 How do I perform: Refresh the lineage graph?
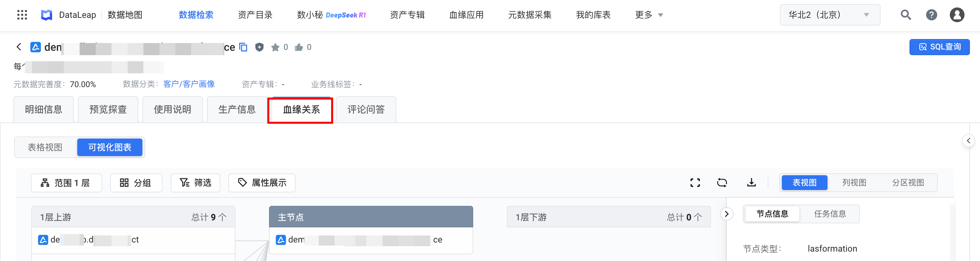pos(722,183)
